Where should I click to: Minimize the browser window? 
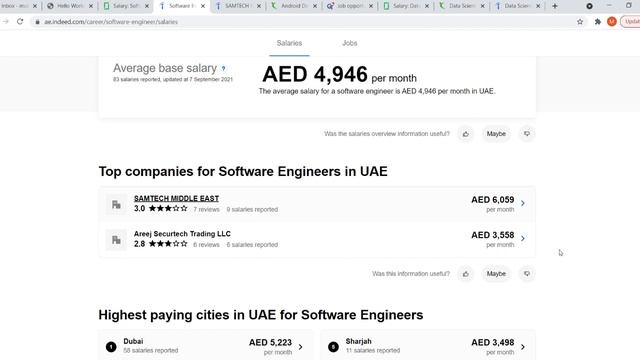[609, 6]
